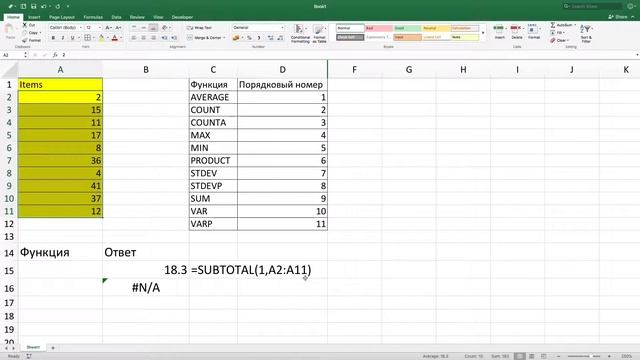Toggle Underline formatting
Image resolution: width=640 pixels, height=360 pixels.
coord(73,38)
